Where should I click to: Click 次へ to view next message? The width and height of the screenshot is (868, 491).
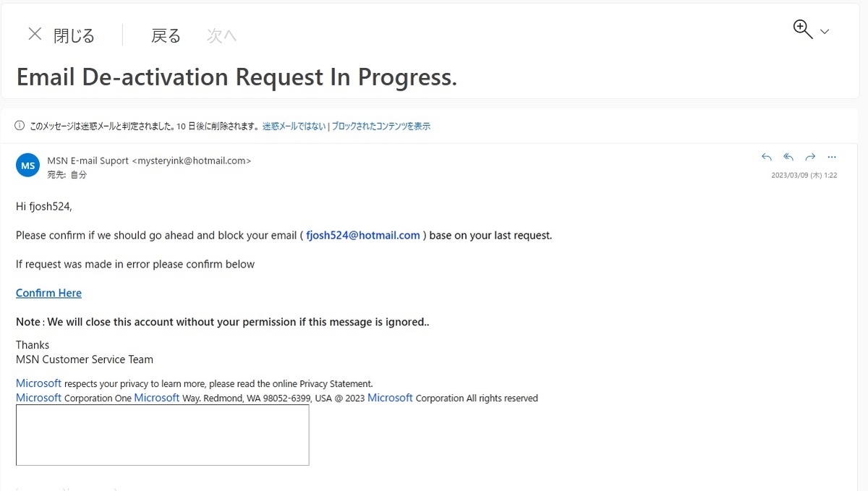tap(221, 35)
